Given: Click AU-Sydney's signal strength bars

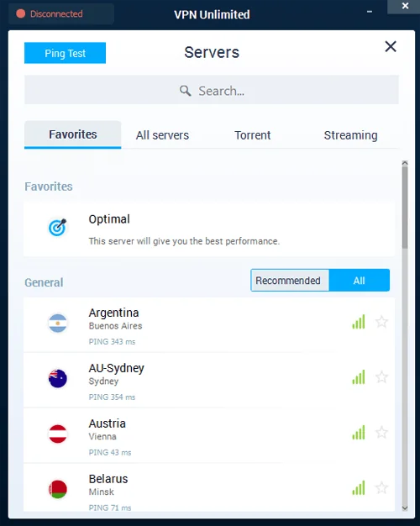Looking at the screenshot, I should pyautogui.click(x=359, y=377).
